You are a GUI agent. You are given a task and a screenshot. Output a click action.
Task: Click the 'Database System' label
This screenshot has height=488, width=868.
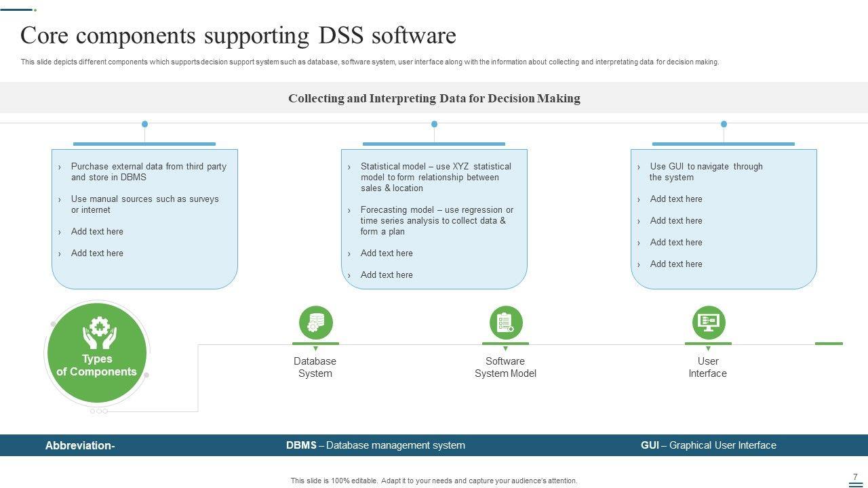coord(315,367)
